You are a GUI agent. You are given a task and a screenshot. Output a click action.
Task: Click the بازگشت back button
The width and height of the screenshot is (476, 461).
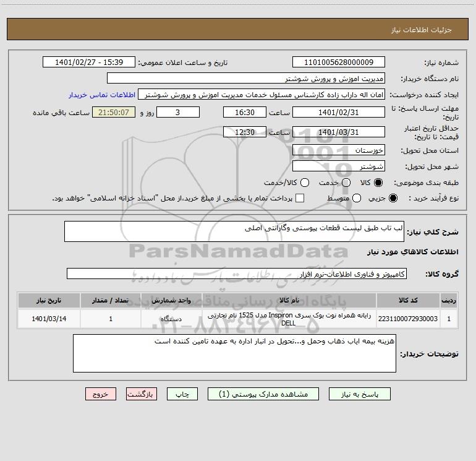pos(142,394)
